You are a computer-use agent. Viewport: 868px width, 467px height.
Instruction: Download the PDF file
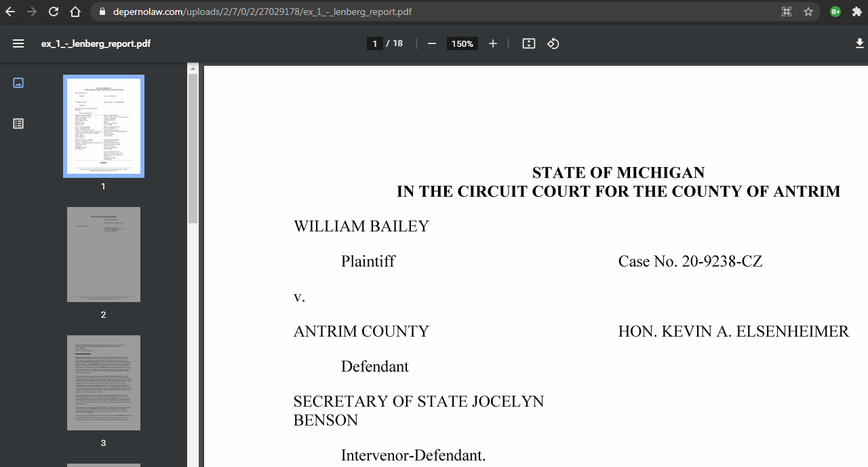(x=861, y=43)
